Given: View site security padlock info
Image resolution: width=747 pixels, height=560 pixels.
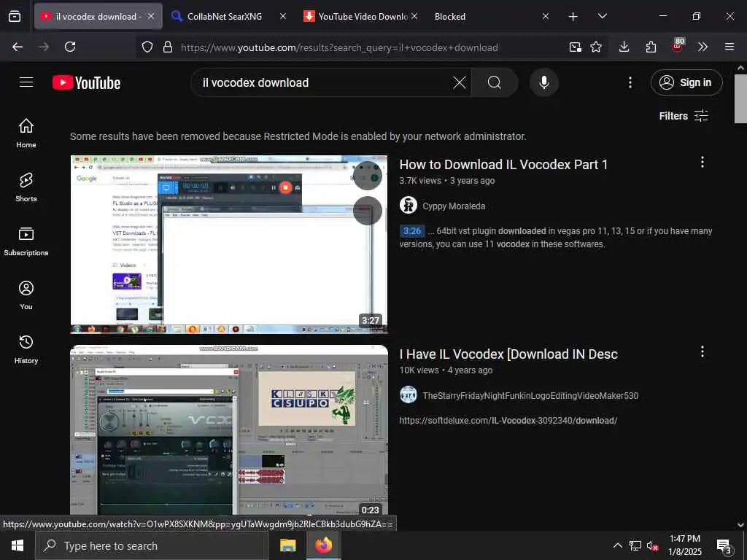Looking at the screenshot, I should click(168, 47).
